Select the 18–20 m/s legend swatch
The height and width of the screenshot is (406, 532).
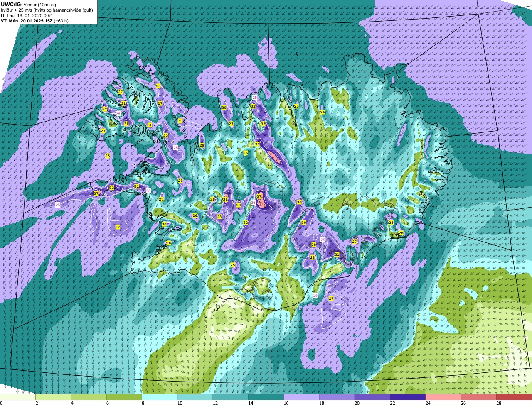click(337, 397)
